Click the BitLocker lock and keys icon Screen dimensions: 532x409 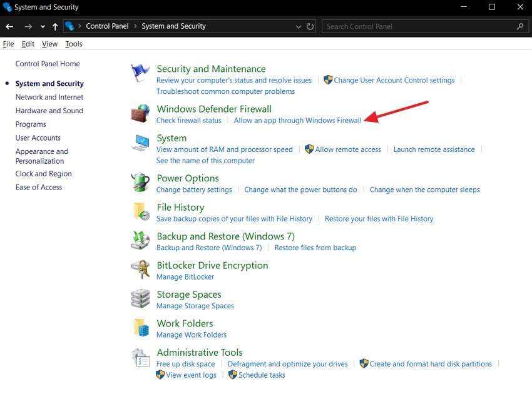[140, 270]
